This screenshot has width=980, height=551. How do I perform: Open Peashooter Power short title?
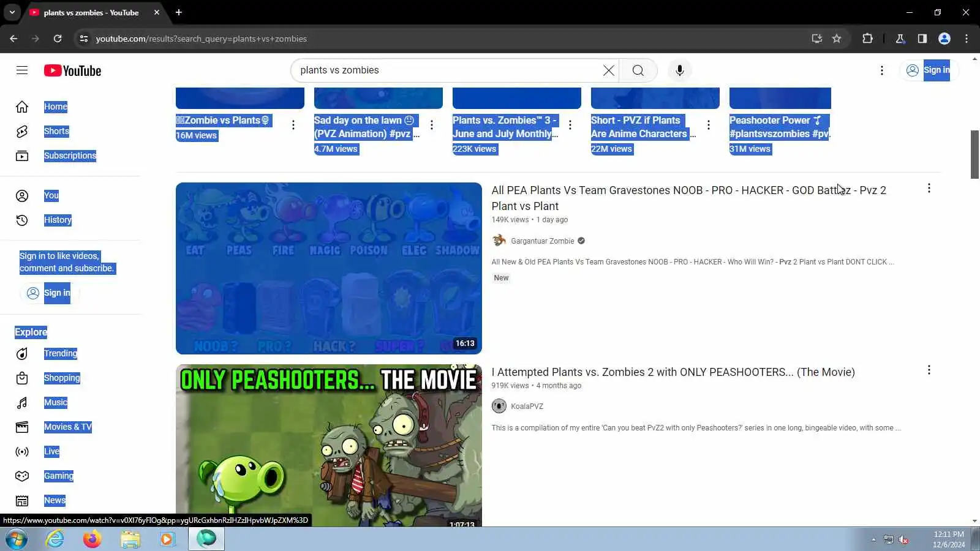pyautogui.click(x=780, y=127)
